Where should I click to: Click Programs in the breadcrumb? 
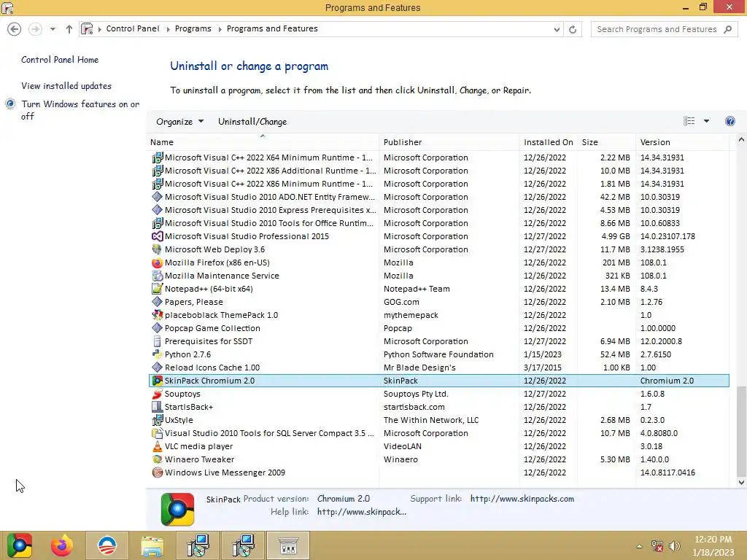click(x=193, y=28)
